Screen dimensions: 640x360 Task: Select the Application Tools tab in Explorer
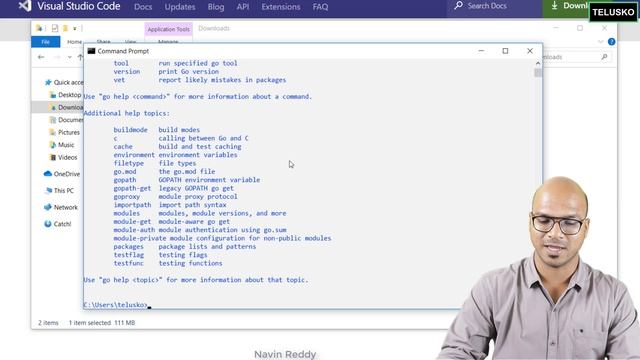click(169, 29)
